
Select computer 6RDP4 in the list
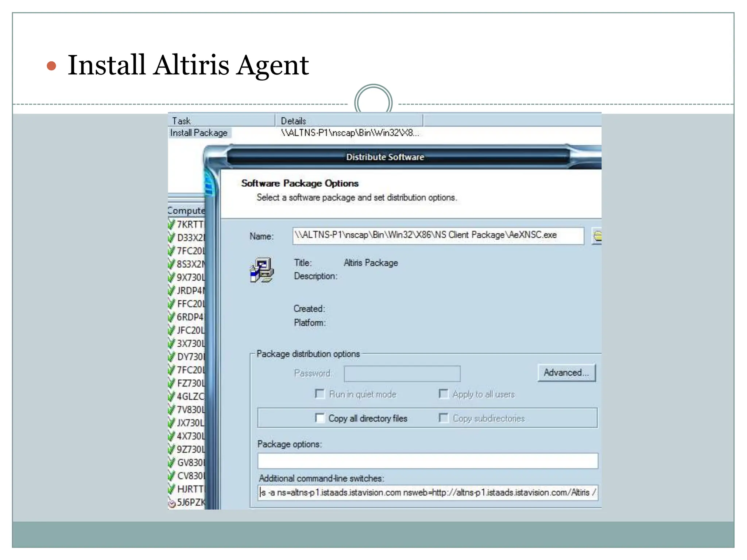click(x=190, y=317)
